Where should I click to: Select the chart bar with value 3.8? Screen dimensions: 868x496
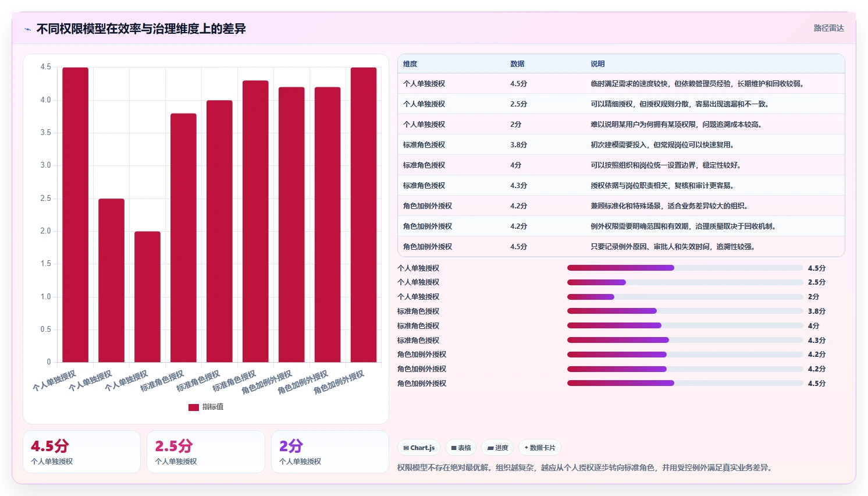183,238
